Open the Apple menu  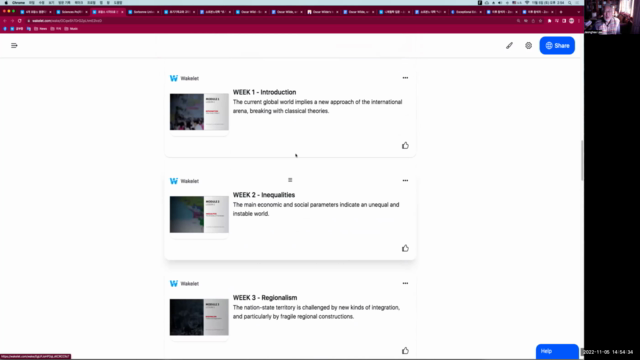point(6,2)
